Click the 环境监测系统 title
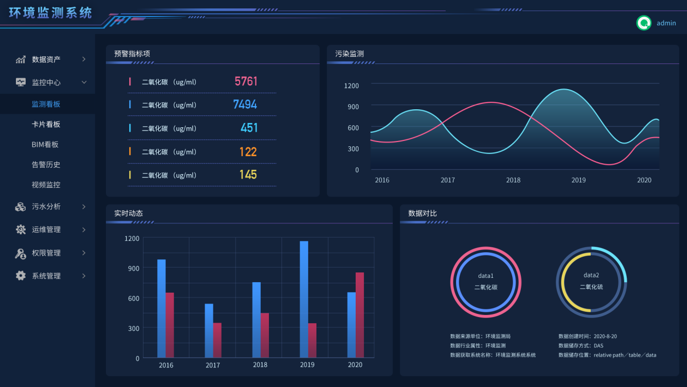Screen dimensions: 687x387 point(50,13)
